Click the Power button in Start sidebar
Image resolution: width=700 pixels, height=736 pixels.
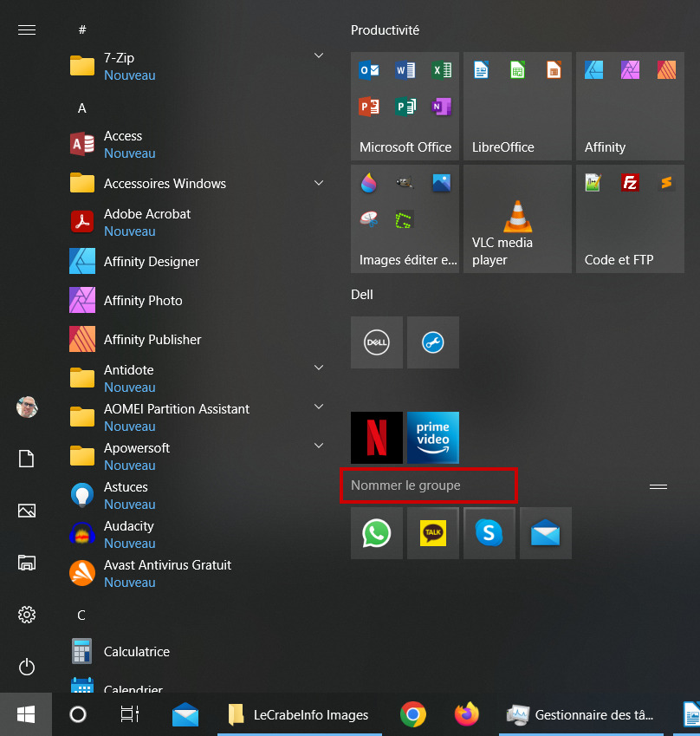click(26, 667)
